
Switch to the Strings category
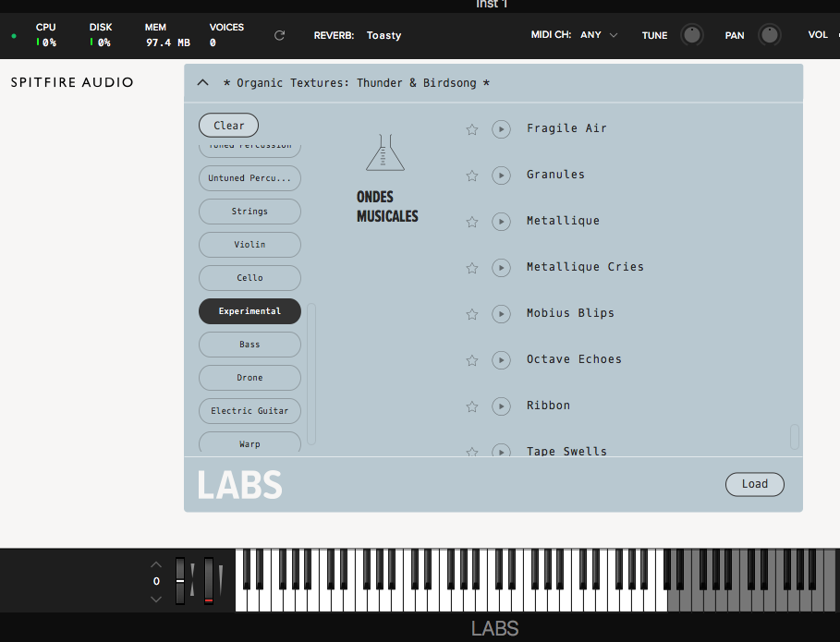(x=249, y=212)
